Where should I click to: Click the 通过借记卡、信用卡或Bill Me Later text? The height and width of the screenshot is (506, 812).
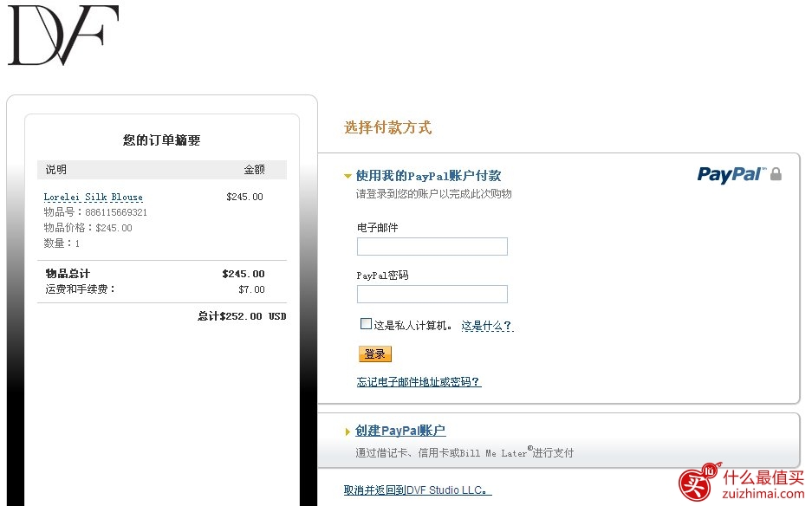coord(464,452)
